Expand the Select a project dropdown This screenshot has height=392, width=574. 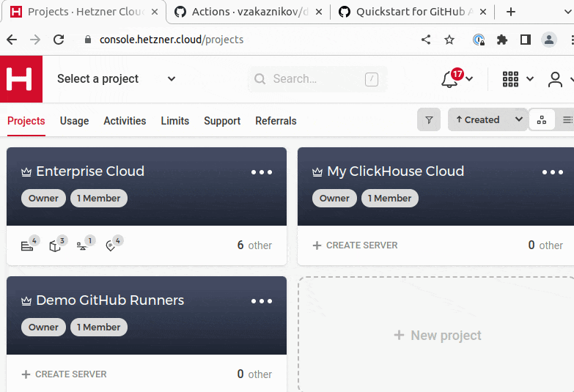click(x=117, y=79)
